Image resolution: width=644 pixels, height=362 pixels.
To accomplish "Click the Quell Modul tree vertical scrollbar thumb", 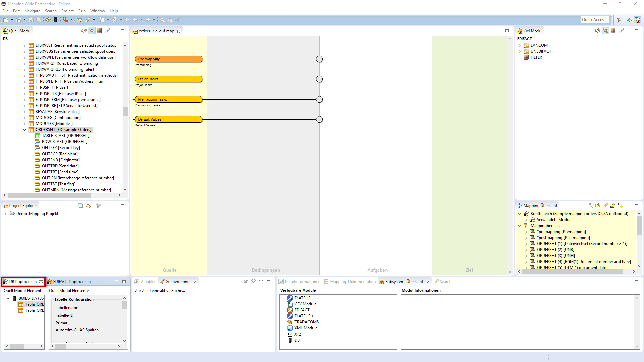I will [x=125, y=111].
